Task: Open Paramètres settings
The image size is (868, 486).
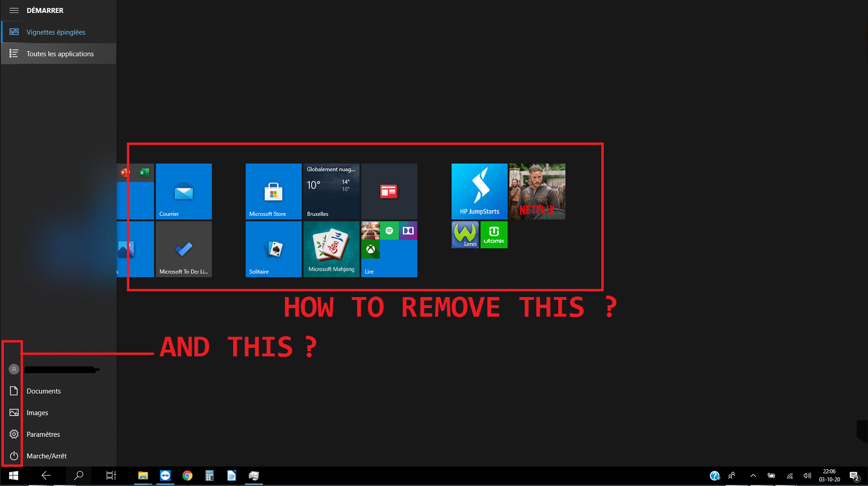Action: click(x=58, y=434)
